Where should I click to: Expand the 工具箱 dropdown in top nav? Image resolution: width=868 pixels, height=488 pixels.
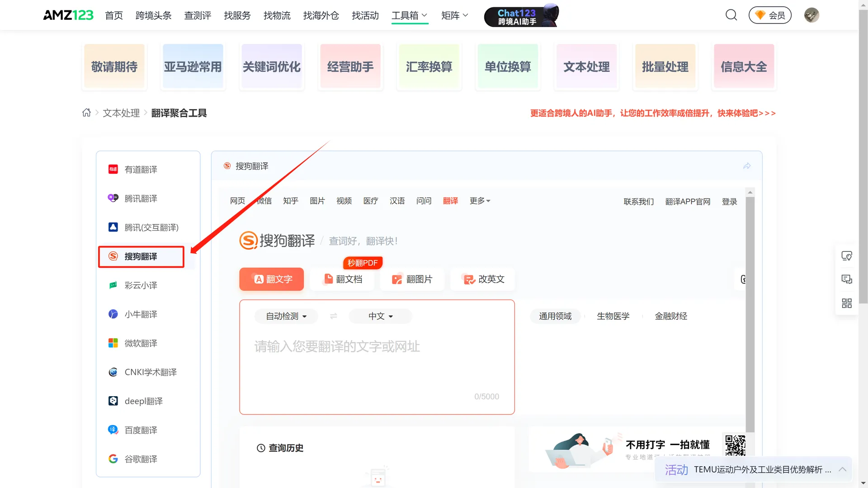(410, 15)
